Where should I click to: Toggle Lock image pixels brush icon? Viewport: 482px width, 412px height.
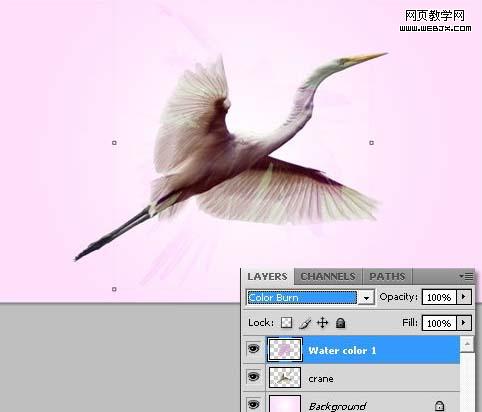tap(305, 323)
